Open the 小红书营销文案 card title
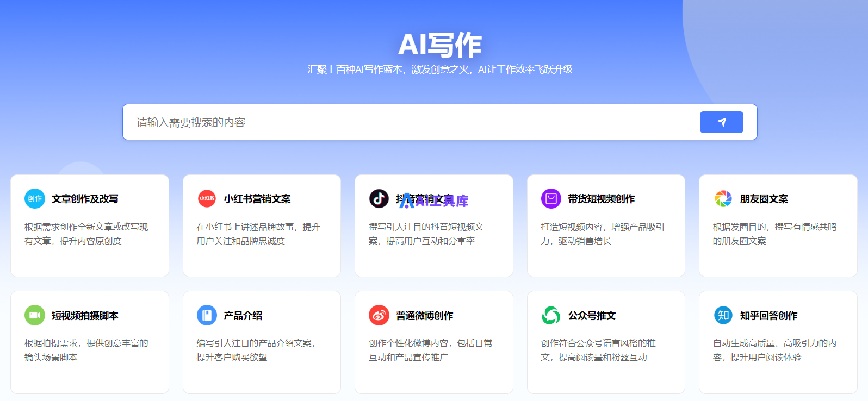This screenshot has width=868, height=401. tap(257, 199)
